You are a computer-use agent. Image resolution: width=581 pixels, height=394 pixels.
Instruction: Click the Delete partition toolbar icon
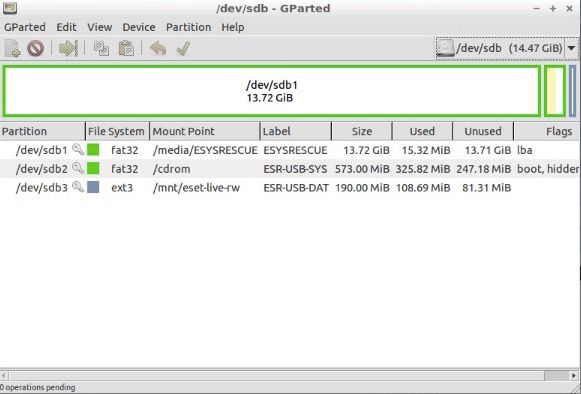tap(36, 49)
